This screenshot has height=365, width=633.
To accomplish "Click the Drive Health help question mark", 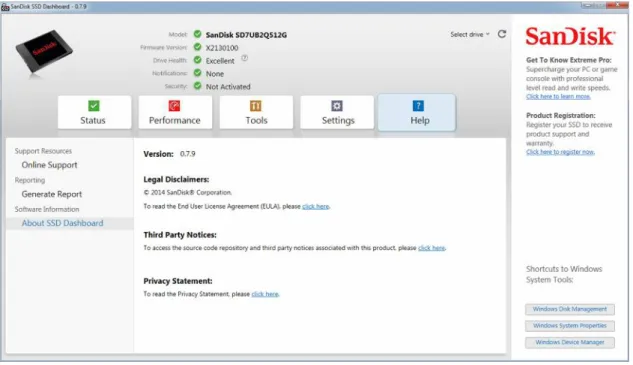I will pyautogui.click(x=245, y=59).
